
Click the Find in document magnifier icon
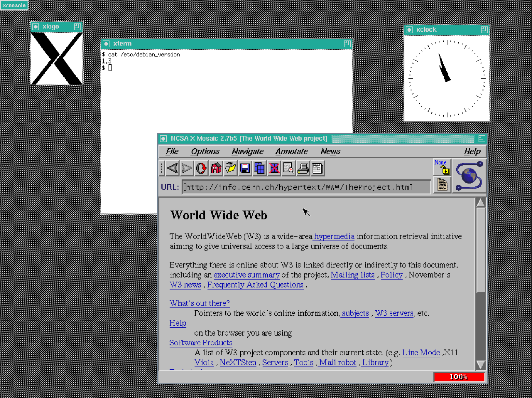[x=288, y=168]
